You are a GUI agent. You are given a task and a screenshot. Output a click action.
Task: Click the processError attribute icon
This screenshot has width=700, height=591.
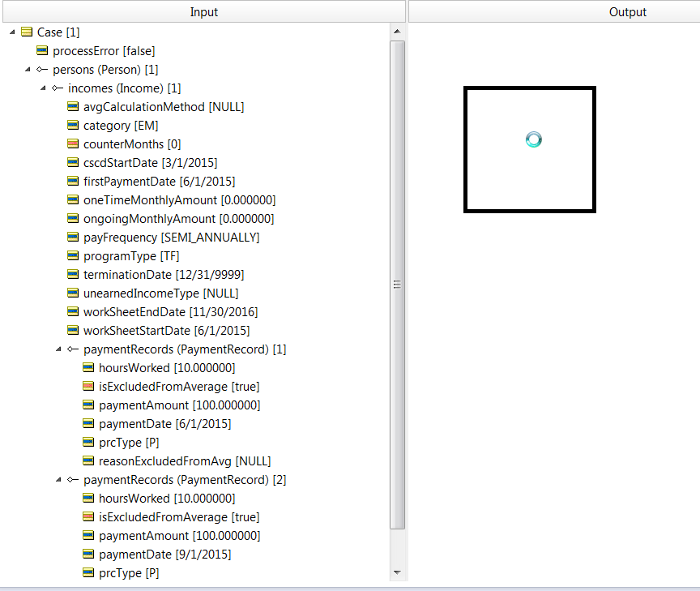point(42,50)
